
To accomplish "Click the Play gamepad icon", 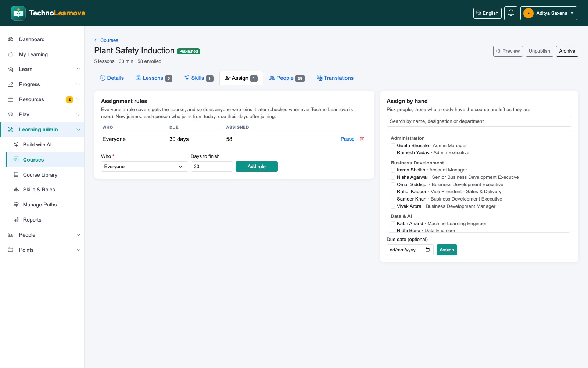I will (11, 114).
